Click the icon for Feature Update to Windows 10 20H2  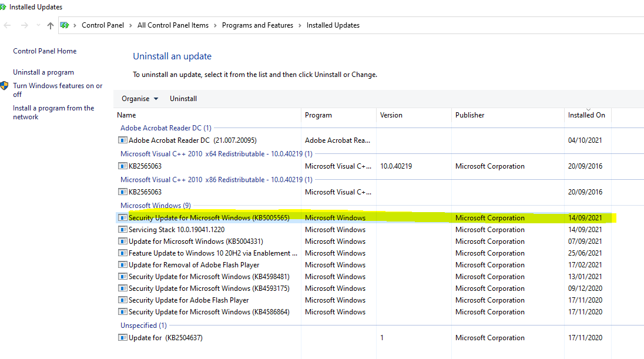pos(122,253)
